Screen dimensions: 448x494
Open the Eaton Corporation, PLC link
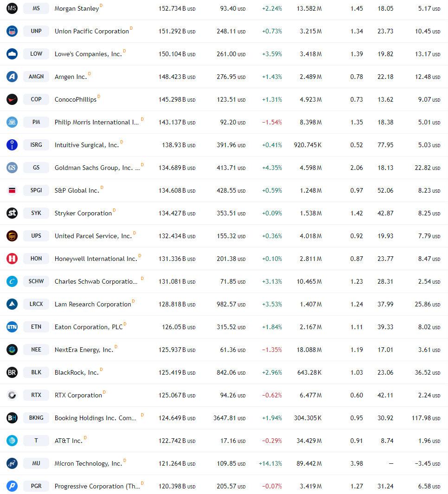pos(89,327)
